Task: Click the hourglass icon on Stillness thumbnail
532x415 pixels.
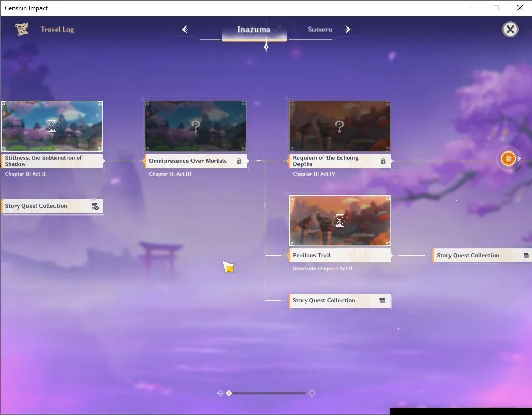Action: (x=51, y=126)
